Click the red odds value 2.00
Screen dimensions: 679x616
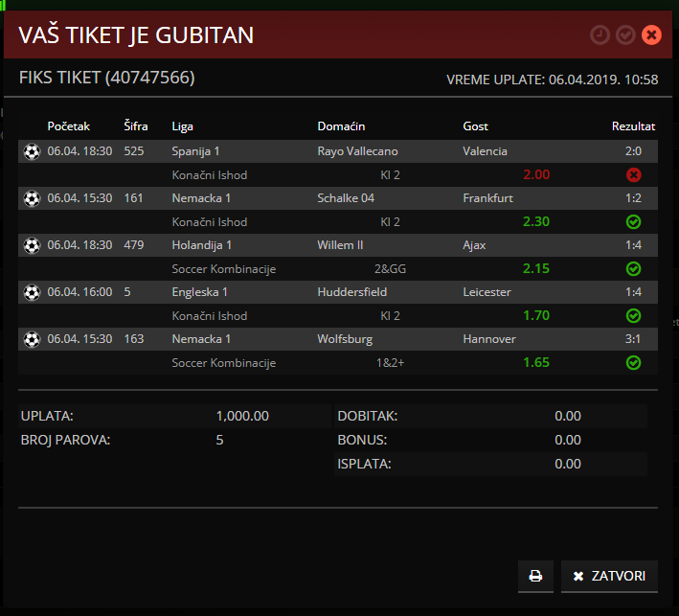point(536,174)
